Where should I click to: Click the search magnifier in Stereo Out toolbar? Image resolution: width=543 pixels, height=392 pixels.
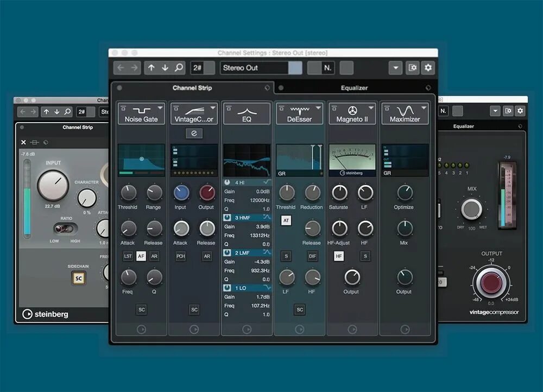click(x=179, y=67)
